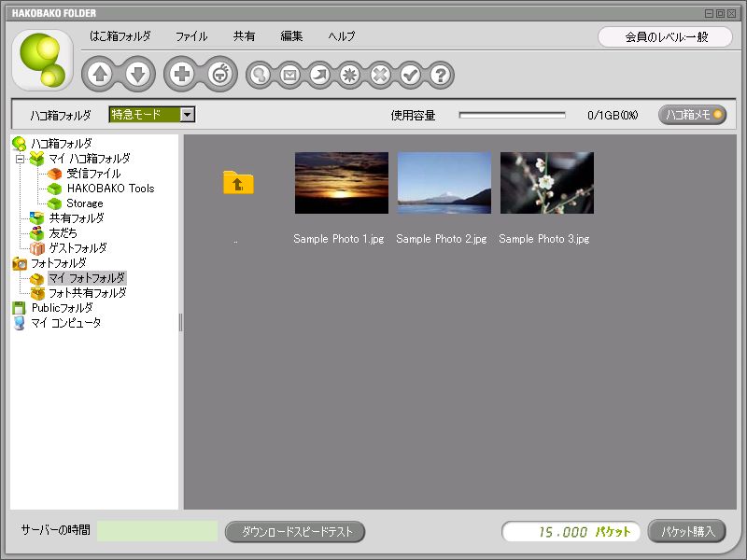Click the 使用容量 usage progress bar
Image resolution: width=747 pixels, height=560 pixels.
point(512,115)
